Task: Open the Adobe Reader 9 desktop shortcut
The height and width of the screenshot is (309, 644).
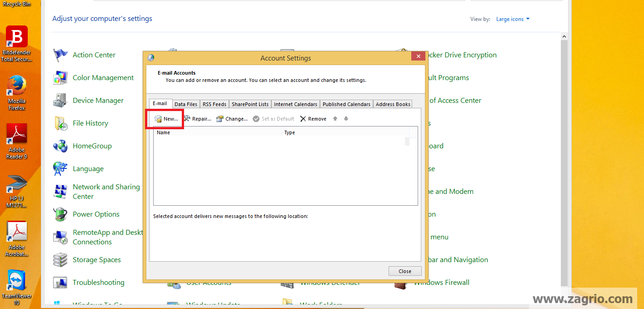Action: [x=17, y=142]
